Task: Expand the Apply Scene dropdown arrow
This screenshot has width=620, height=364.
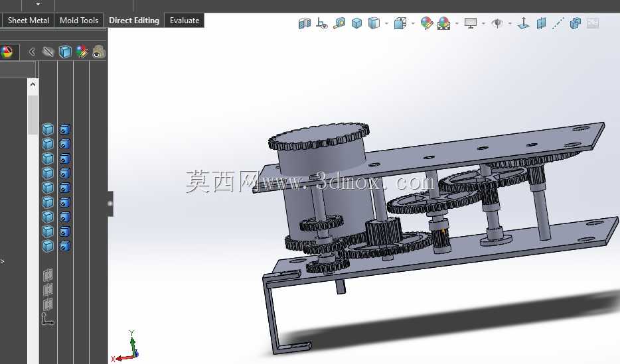Action: click(457, 24)
